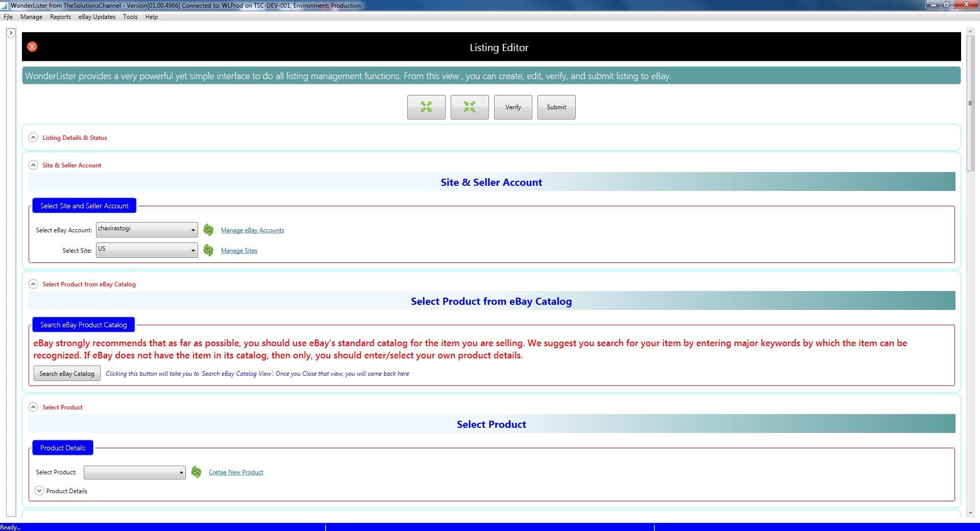Expand the left sidebar arrow
This screenshot has height=531, width=980.
tap(11, 33)
